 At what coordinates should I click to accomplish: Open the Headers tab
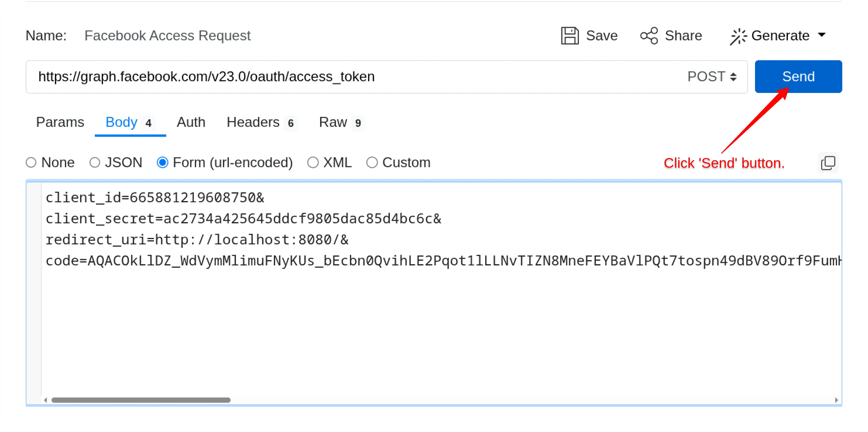[x=253, y=122]
